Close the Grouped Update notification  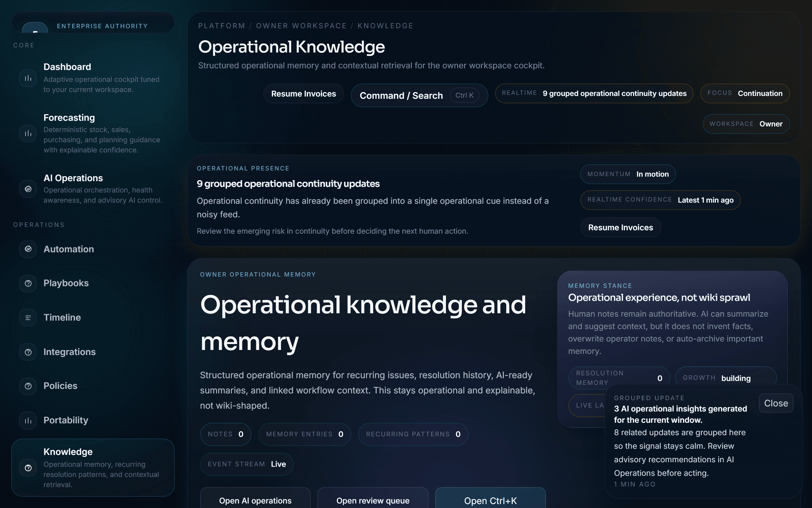pyautogui.click(x=776, y=403)
